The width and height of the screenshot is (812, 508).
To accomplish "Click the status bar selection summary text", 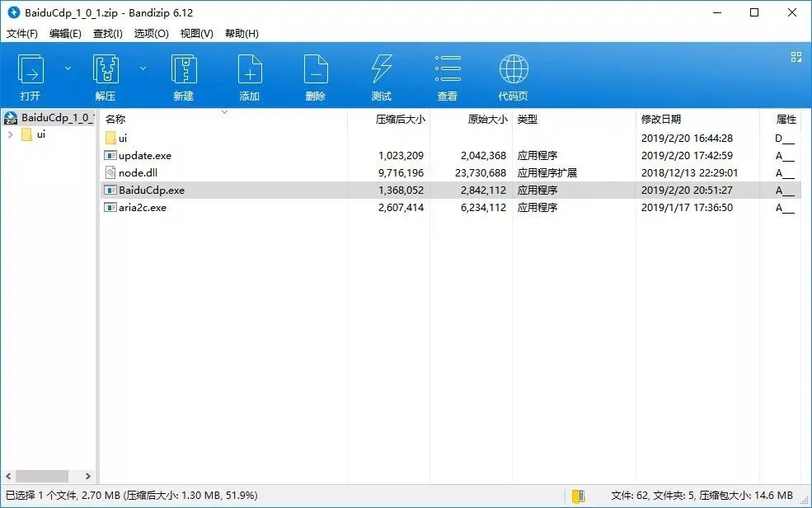I will tap(132, 495).
